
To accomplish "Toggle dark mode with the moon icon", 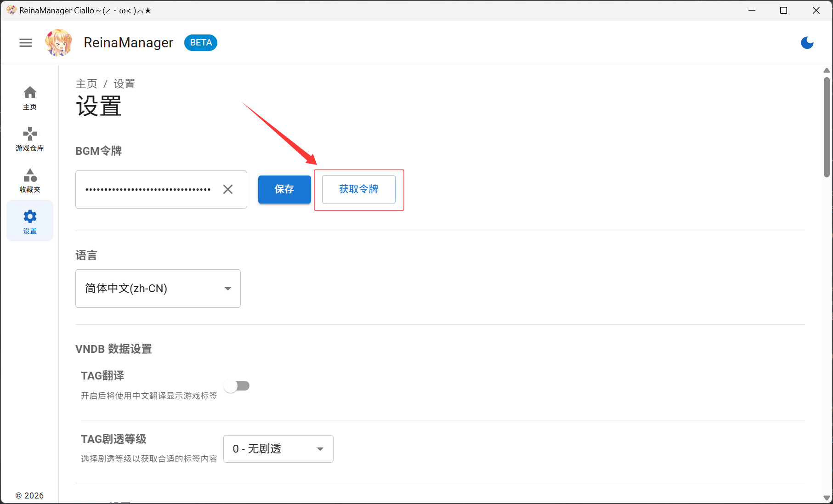I will point(807,43).
